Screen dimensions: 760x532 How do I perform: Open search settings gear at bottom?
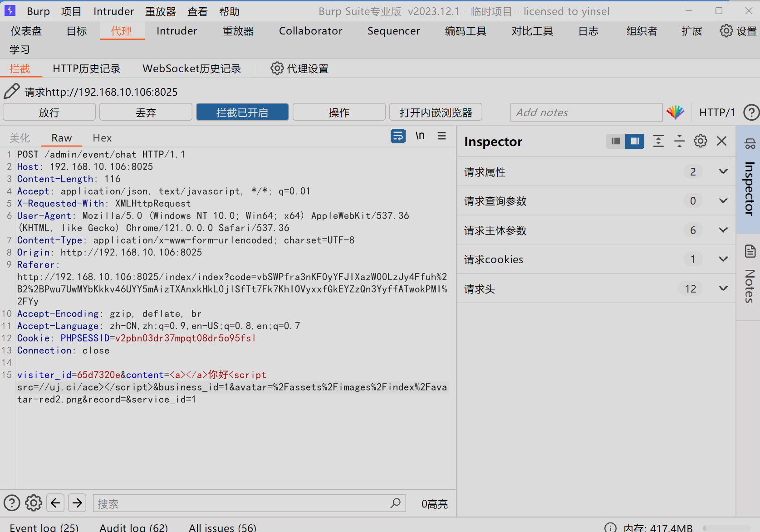click(x=34, y=503)
